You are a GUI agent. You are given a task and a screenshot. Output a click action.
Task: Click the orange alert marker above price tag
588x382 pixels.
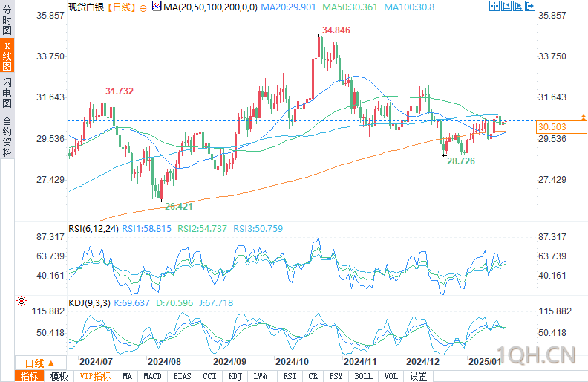(583, 117)
